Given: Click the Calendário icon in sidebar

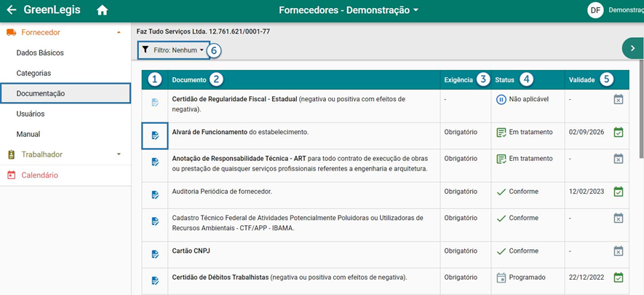Looking at the screenshot, I should (12, 175).
